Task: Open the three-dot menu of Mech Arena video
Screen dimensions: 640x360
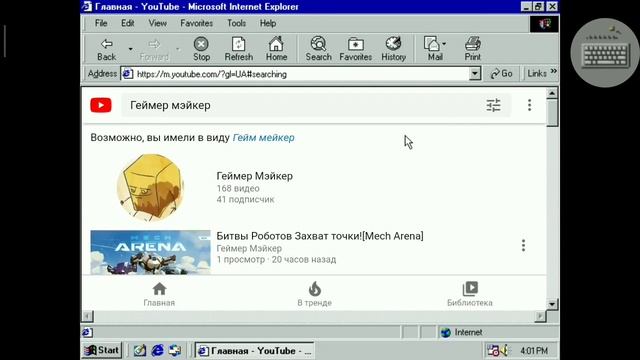Action: point(523,245)
